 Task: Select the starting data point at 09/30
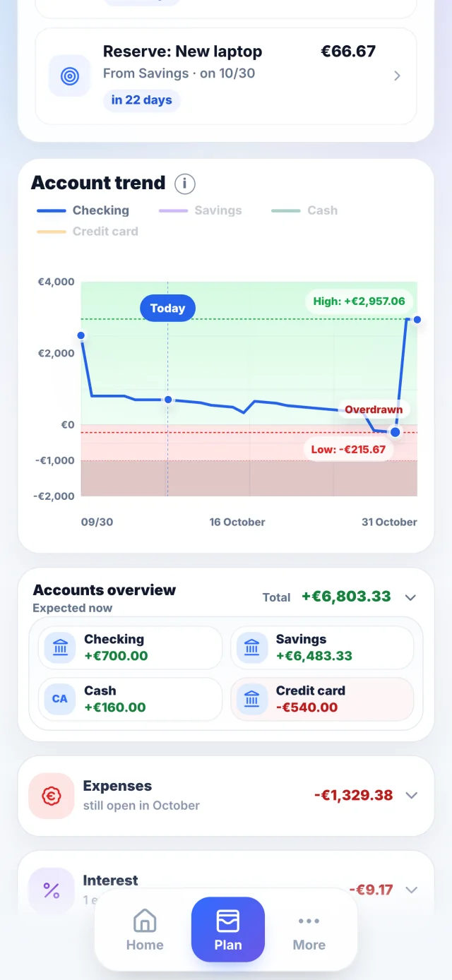[x=81, y=335]
